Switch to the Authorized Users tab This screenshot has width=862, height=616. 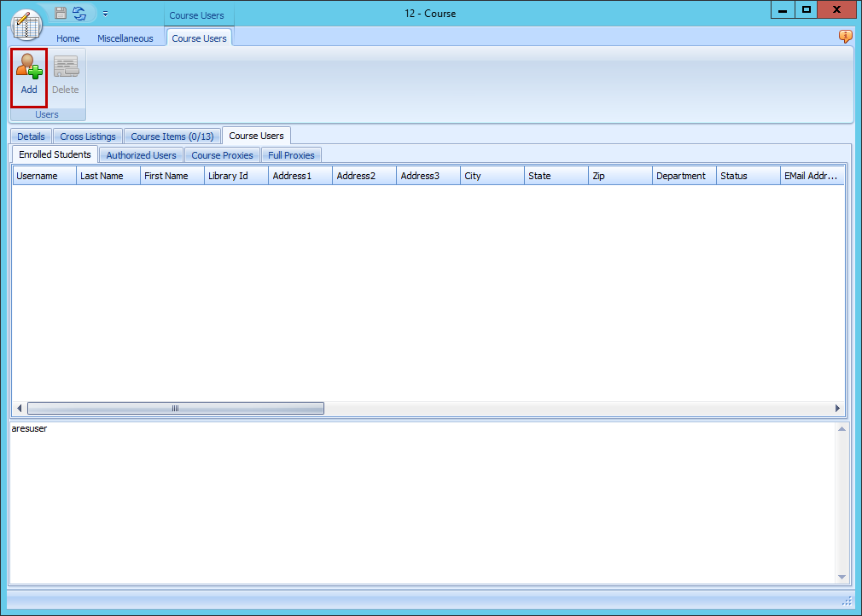[141, 155]
